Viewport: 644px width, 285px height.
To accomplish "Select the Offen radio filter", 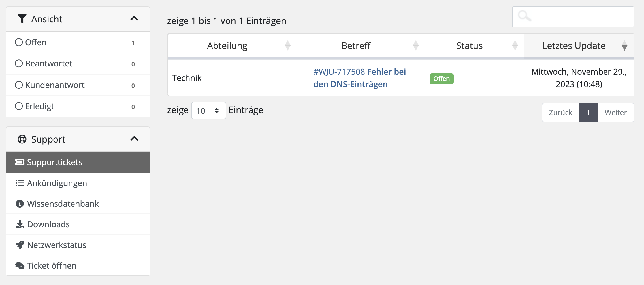I will tap(19, 42).
